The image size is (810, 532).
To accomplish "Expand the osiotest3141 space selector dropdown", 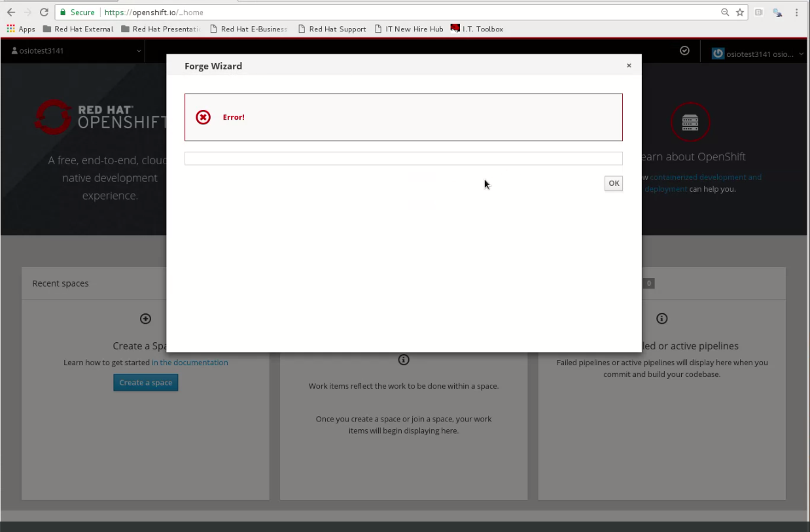I will coord(138,50).
